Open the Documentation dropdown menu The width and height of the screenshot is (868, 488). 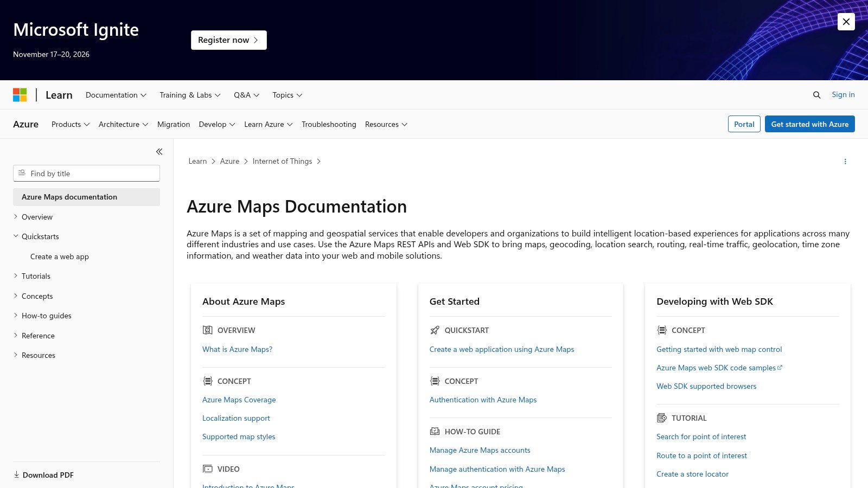coord(116,95)
